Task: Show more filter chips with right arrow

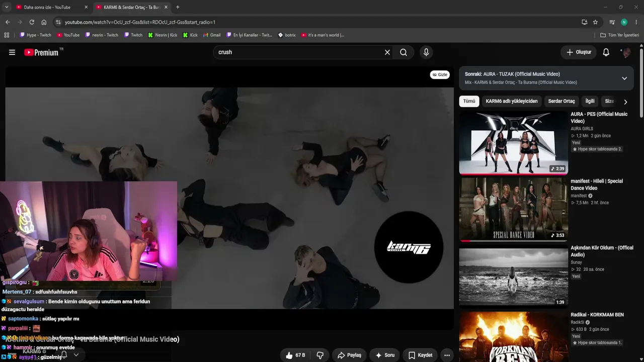Action: pyautogui.click(x=625, y=102)
